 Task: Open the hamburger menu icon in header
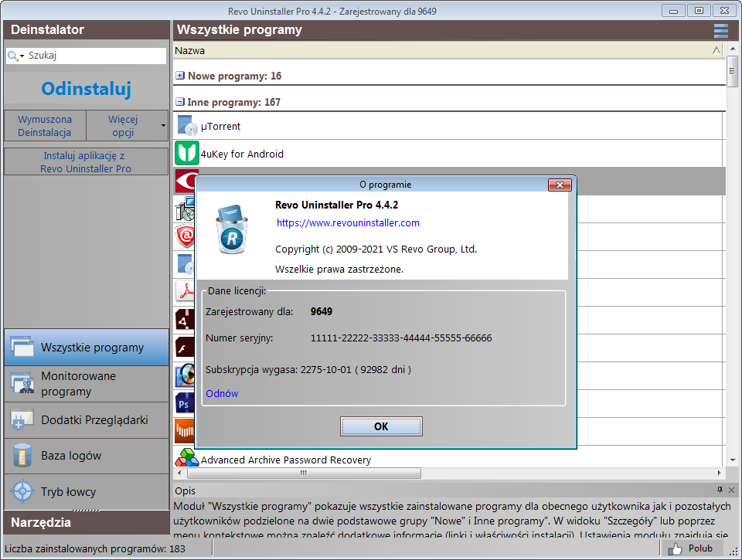click(720, 30)
